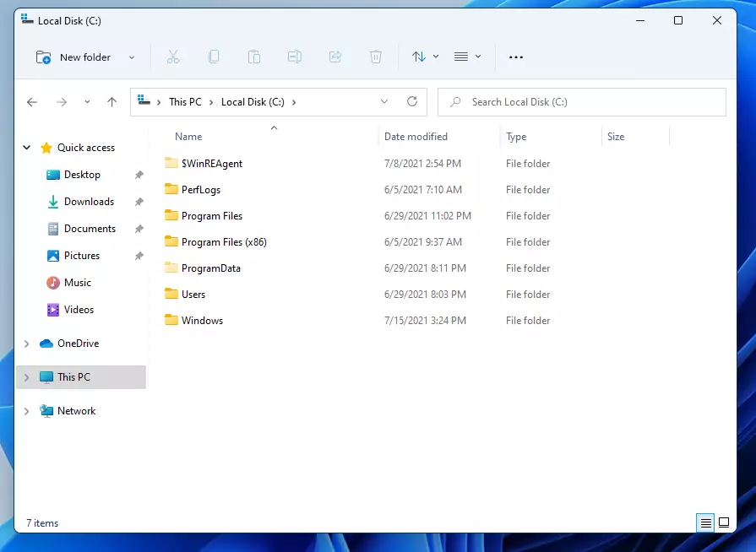Sort by the Type column header

point(516,137)
